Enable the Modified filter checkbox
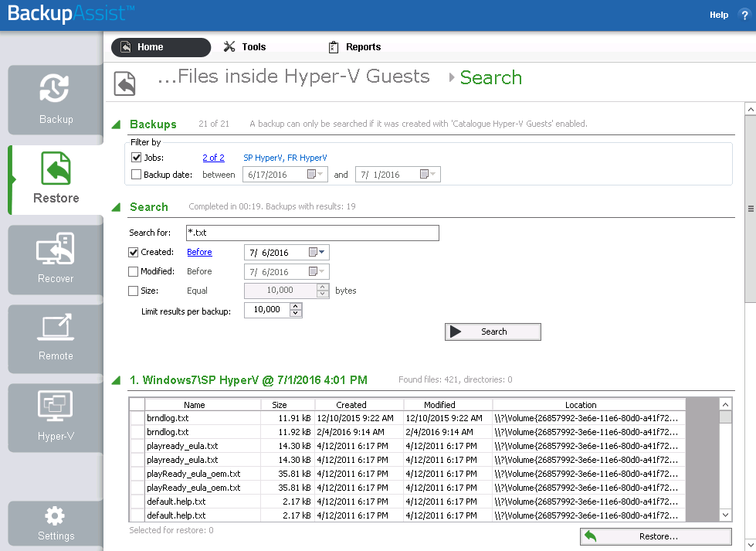 coord(134,272)
